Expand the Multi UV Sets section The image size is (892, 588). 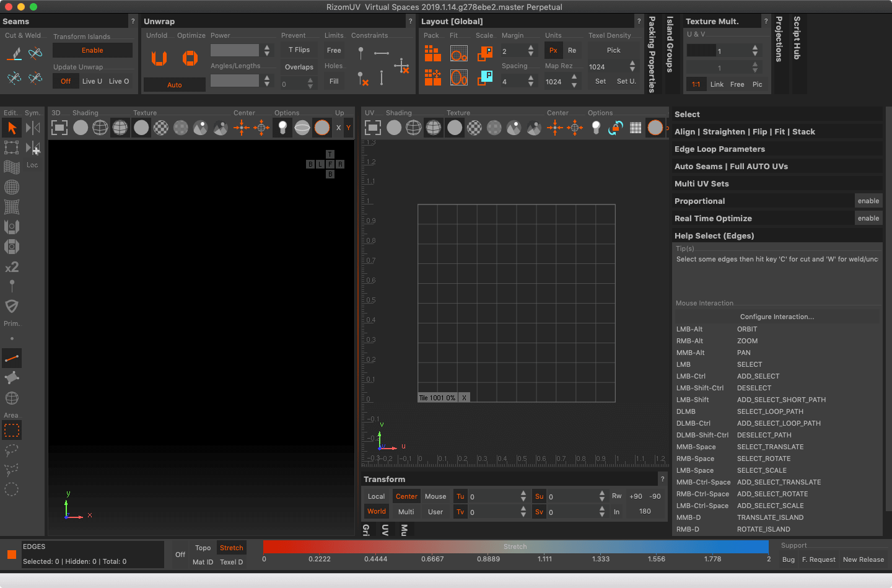(701, 183)
